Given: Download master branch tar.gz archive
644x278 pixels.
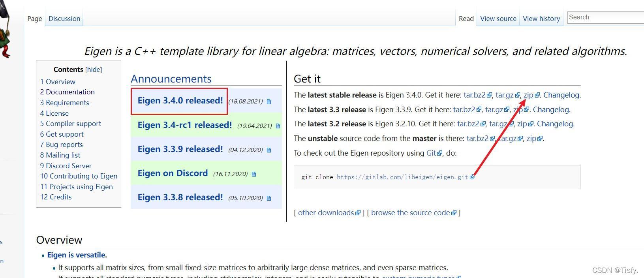Looking at the screenshot, I should pyautogui.click(x=511, y=139).
